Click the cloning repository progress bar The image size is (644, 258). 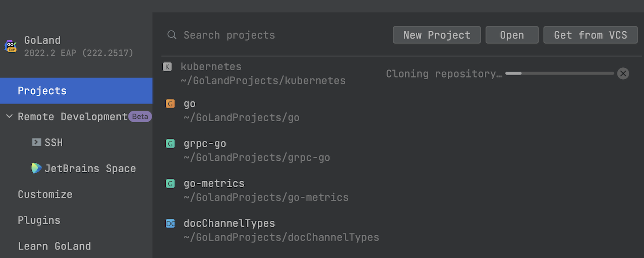pyautogui.click(x=559, y=74)
